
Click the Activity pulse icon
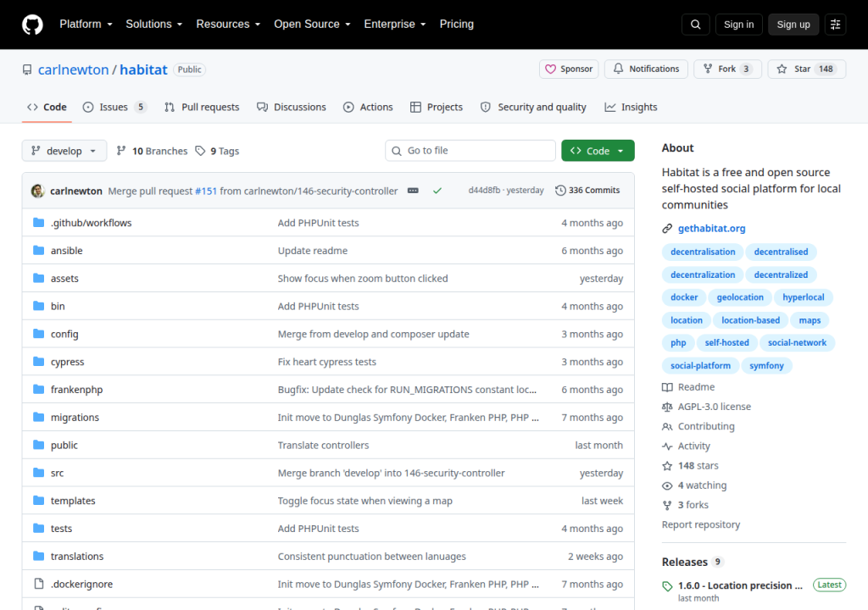pyautogui.click(x=667, y=446)
